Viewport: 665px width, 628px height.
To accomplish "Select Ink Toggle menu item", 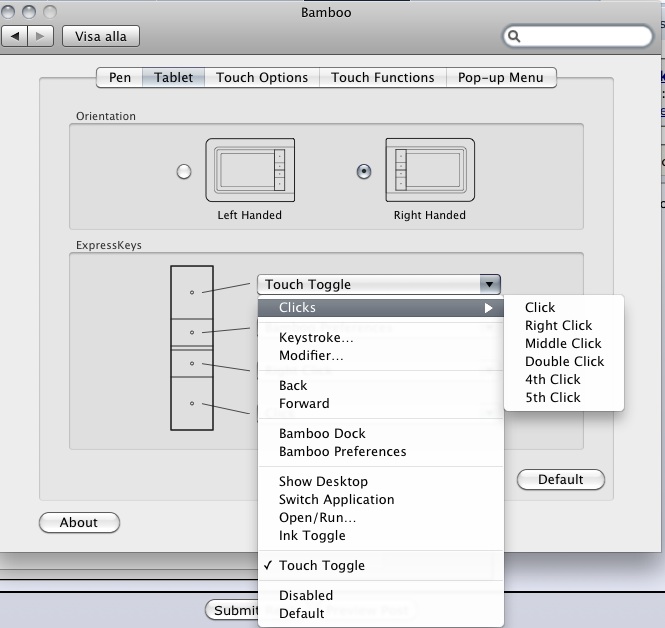I will click(380, 536).
